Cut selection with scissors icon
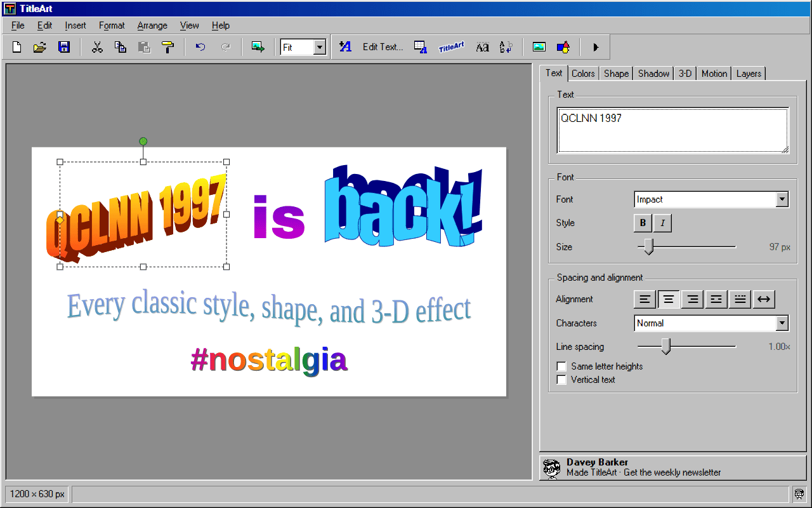 point(97,47)
